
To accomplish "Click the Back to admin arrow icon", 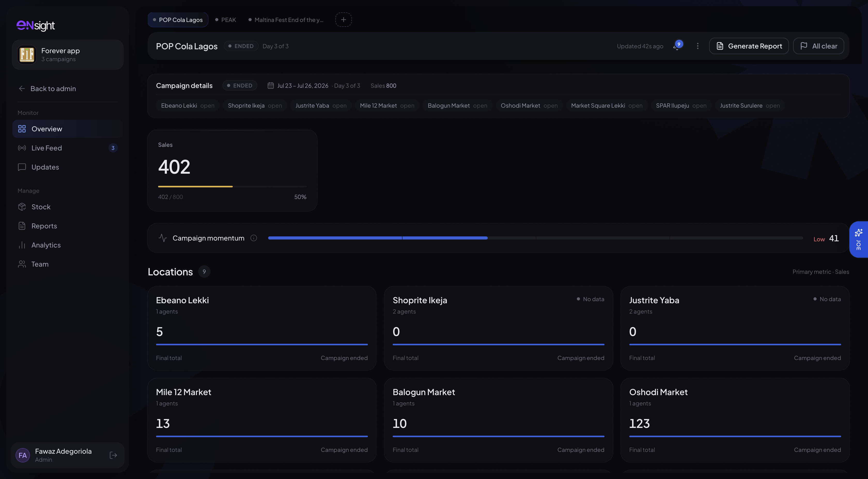I will coord(22,89).
